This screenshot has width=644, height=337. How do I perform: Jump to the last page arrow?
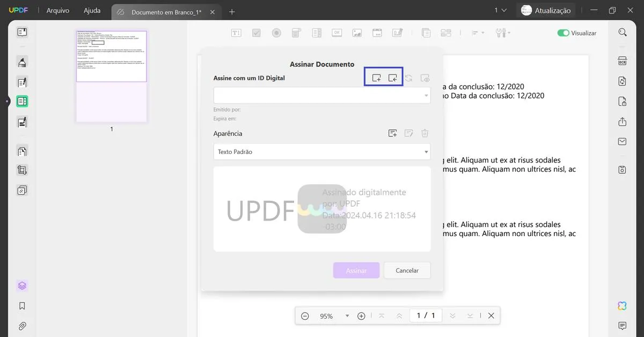(470, 316)
